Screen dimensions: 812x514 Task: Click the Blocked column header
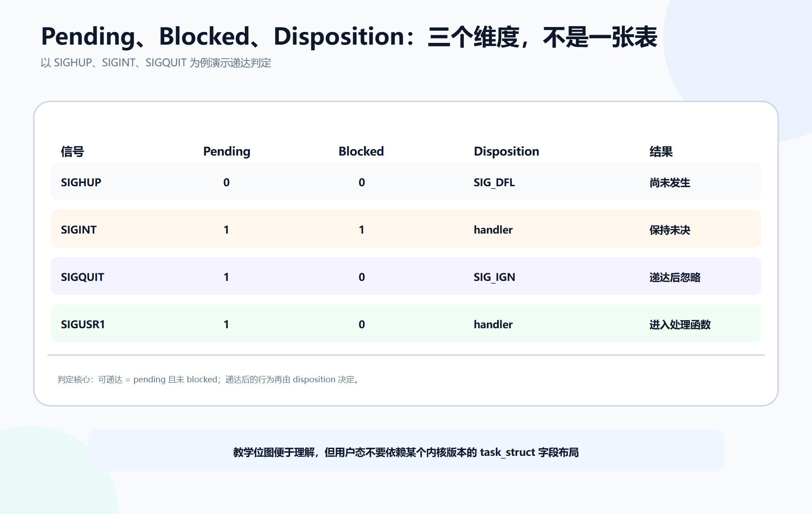click(x=361, y=151)
